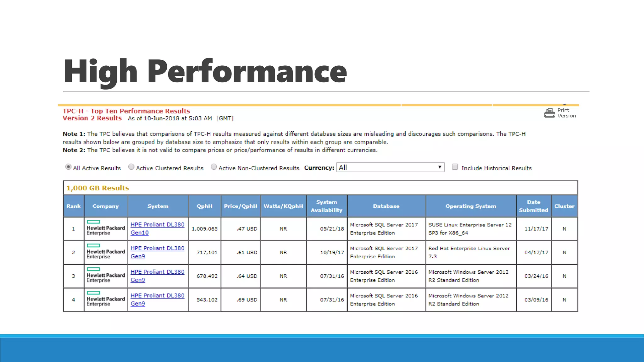Click the 1,000 GB Results heading
The width and height of the screenshot is (644, 362).
click(98, 188)
